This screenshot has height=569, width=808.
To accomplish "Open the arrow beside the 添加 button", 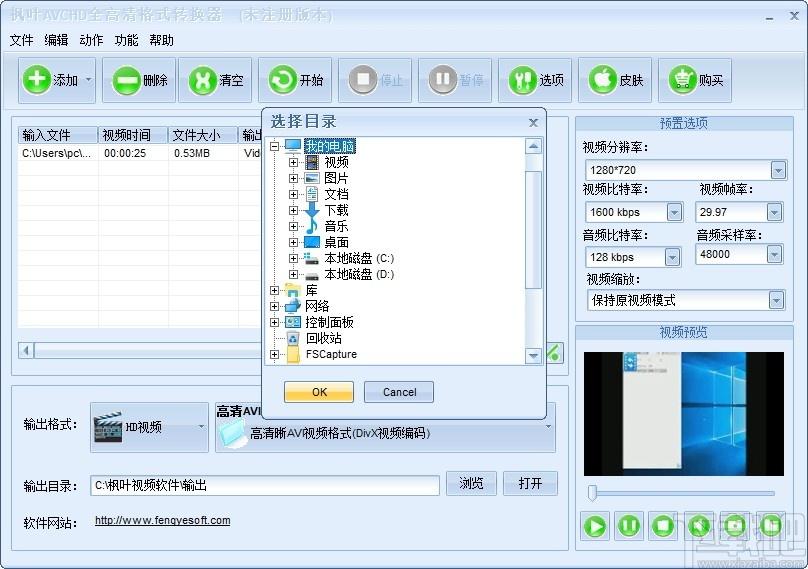I will (x=88, y=80).
